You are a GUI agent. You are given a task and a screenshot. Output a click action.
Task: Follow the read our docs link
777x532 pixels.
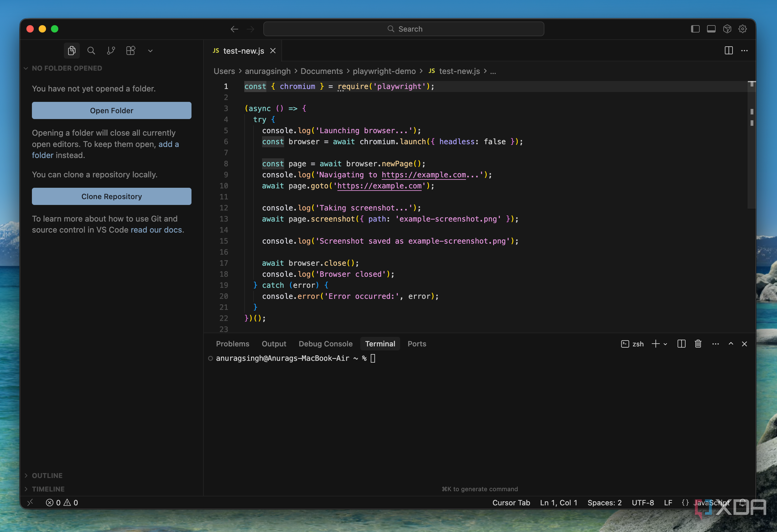[x=156, y=230]
